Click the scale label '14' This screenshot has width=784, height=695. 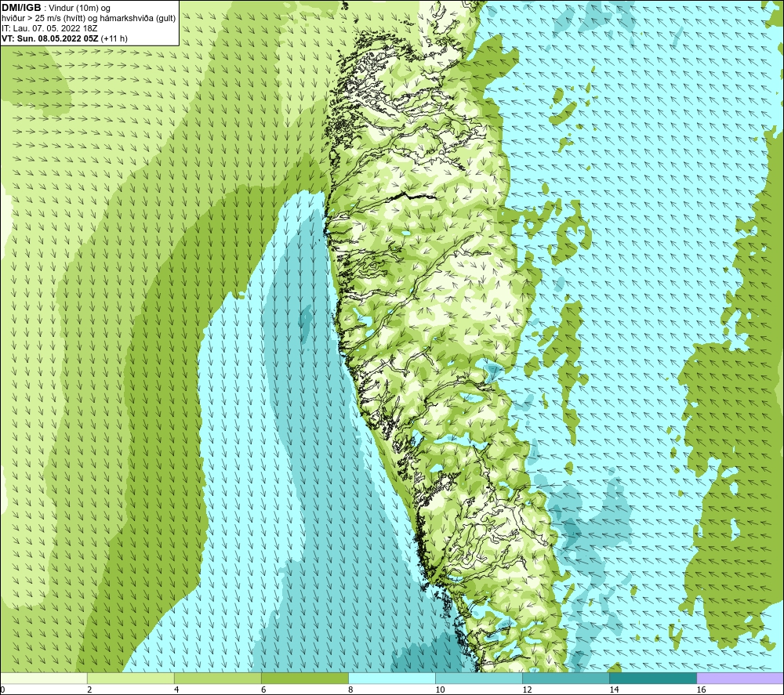pos(614,690)
